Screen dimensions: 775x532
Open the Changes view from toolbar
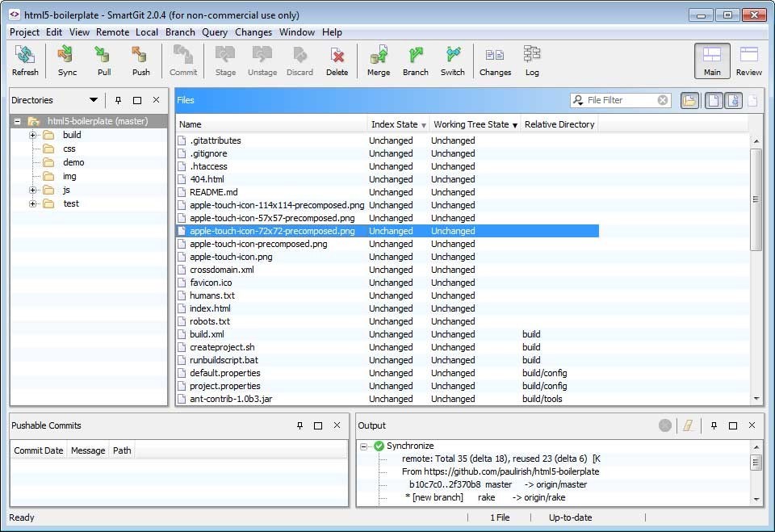pos(495,61)
